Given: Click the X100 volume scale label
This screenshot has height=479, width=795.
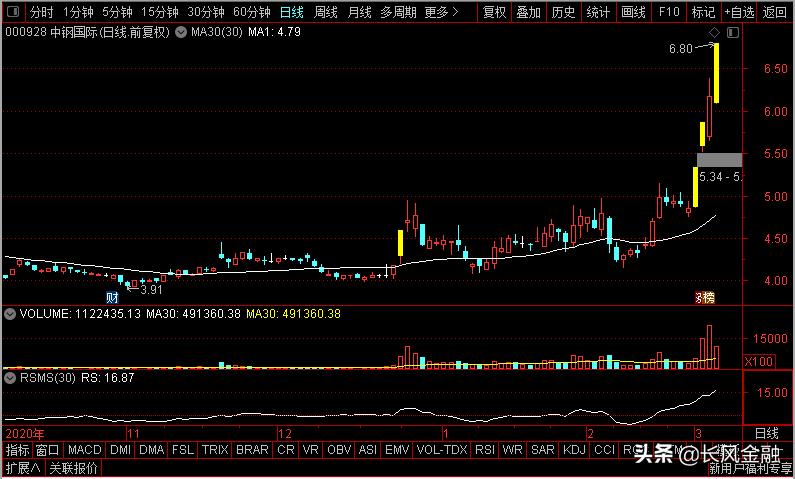Looking at the screenshot, I should pyautogui.click(x=759, y=361).
